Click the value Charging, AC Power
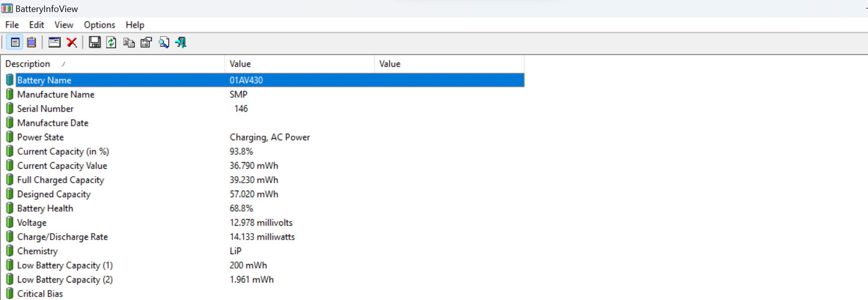Image resolution: width=868 pixels, height=300 pixels. pyautogui.click(x=270, y=137)
